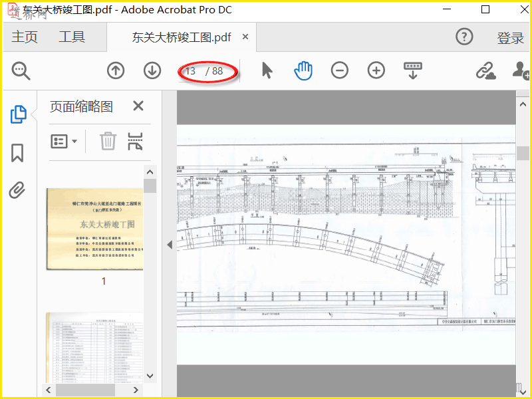Close the 东关大桥竣工图.pdf tab
The image size is (532, 399).
(x=245, y=37)
